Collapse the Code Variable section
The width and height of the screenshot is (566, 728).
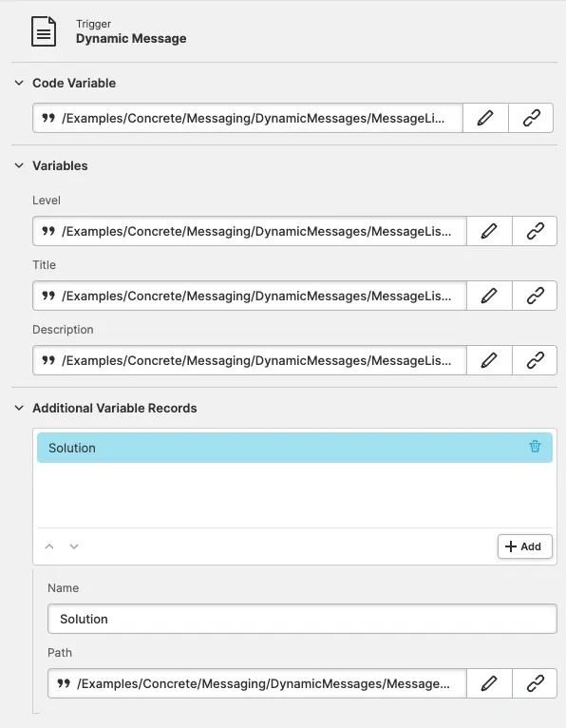click(19, 83)
